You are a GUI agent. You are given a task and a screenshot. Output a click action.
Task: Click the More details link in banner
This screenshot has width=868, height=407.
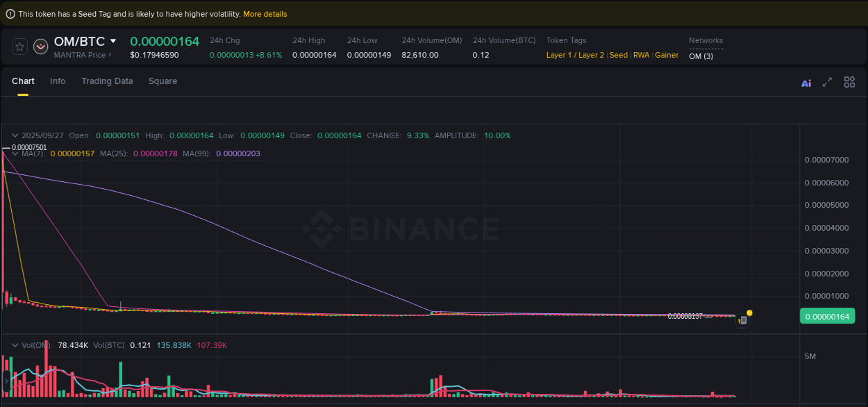[265, 14]
